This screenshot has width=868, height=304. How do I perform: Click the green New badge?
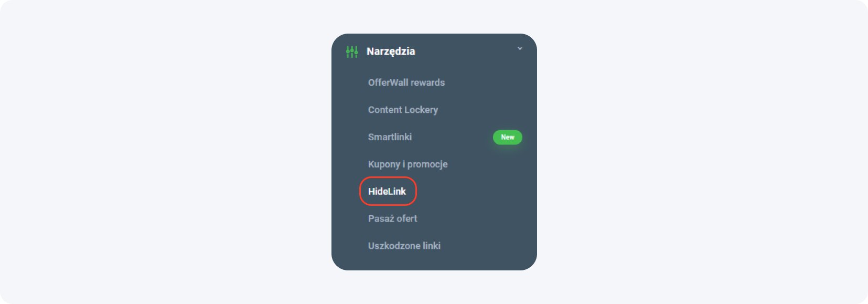coord(507,137)
